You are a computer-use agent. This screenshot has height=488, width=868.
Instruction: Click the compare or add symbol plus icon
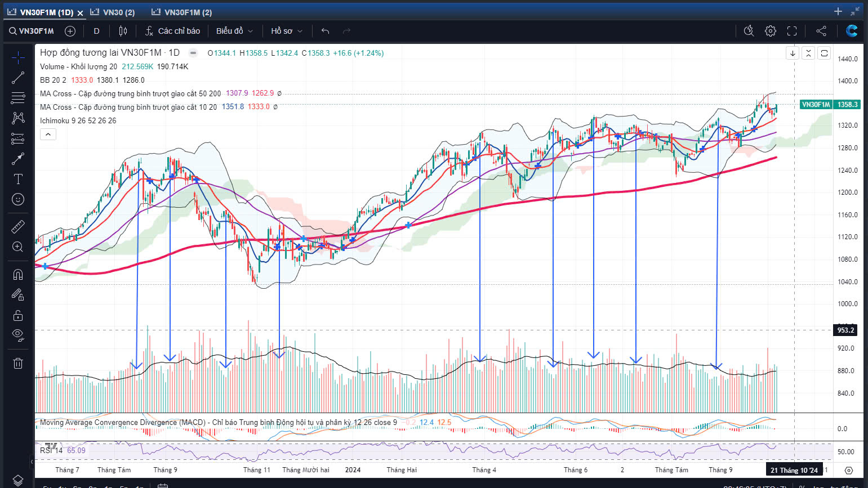[x=70, y=31]
